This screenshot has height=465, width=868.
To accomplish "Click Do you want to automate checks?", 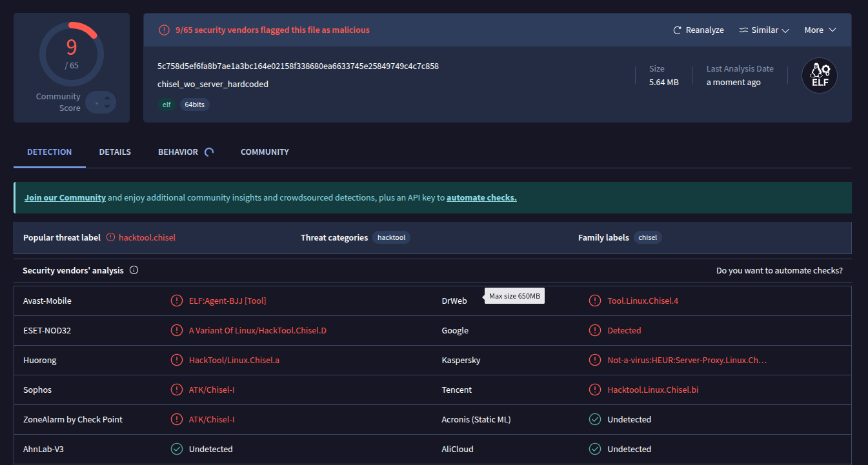I will click(780, 271).
